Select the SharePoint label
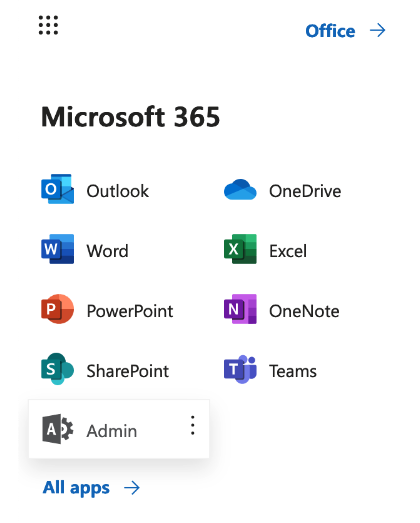This screenshot has width=420, height=523. pos(128,371)
